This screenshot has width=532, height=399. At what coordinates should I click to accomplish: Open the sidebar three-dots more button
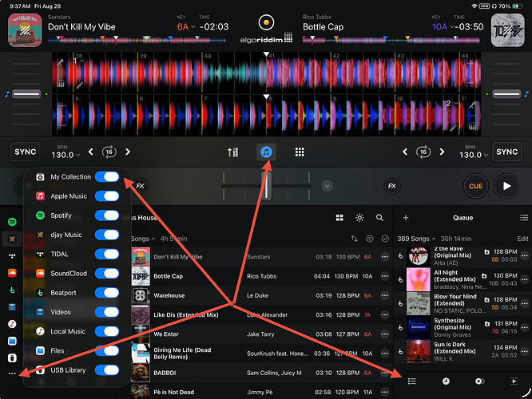coord(12,373)
